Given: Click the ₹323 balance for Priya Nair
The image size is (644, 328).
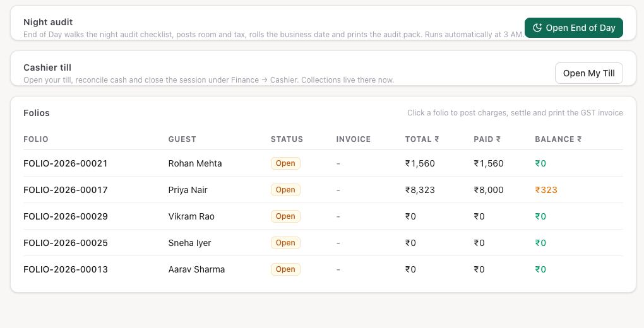Looking at the screenshot, I should point(546,190).
